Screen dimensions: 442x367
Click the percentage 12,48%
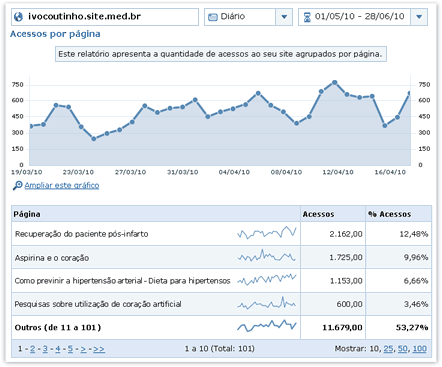(x=414, y=234)
